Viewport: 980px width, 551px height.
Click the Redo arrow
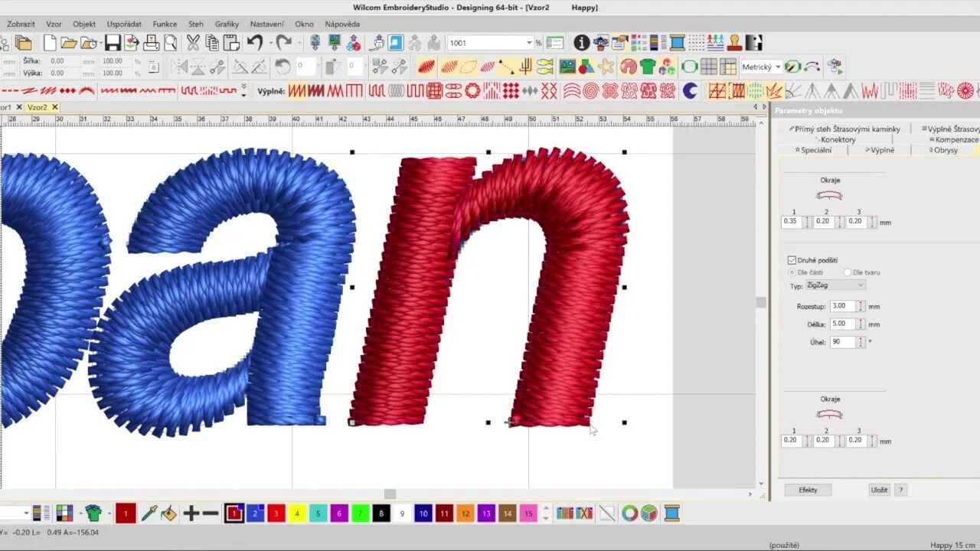[283, 43]
